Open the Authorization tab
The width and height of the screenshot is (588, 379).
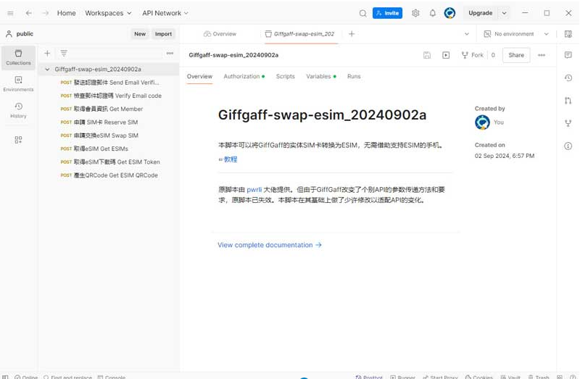(x=244, y=77)
